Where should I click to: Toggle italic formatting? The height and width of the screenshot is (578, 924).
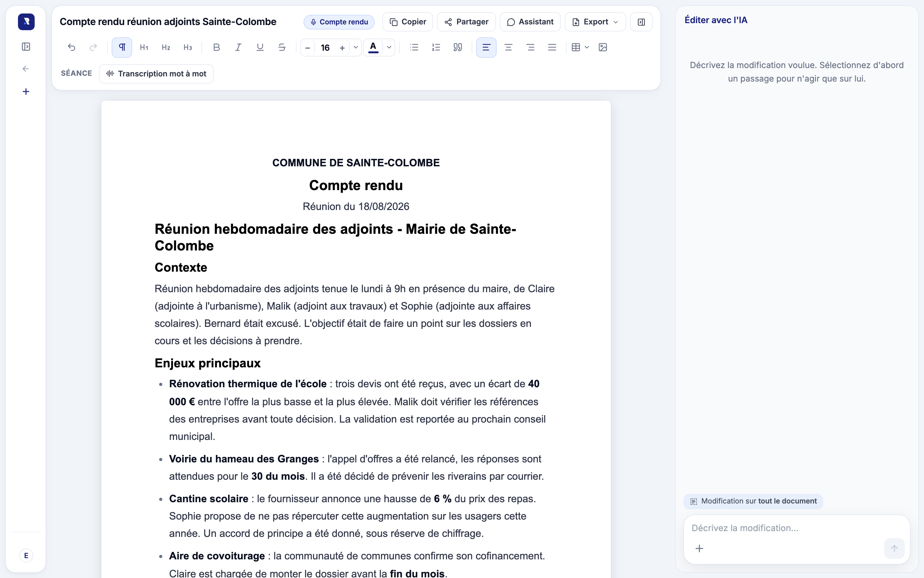click(238, 48)
